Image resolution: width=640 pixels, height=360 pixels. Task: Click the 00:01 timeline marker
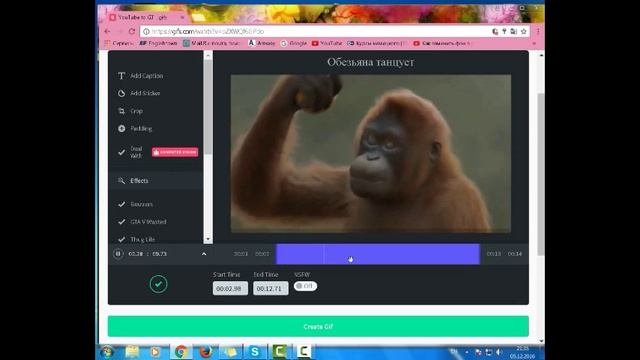click(x=241, y=254)
